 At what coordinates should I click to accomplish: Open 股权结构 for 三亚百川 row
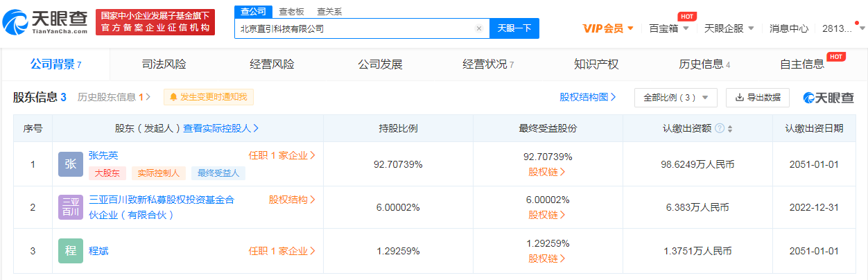(x=293, y=200)
